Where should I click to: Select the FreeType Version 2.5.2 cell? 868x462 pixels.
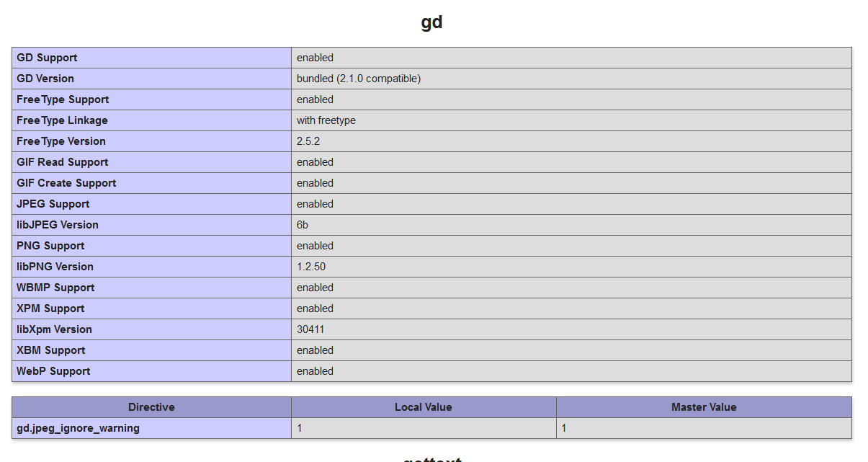308,141
